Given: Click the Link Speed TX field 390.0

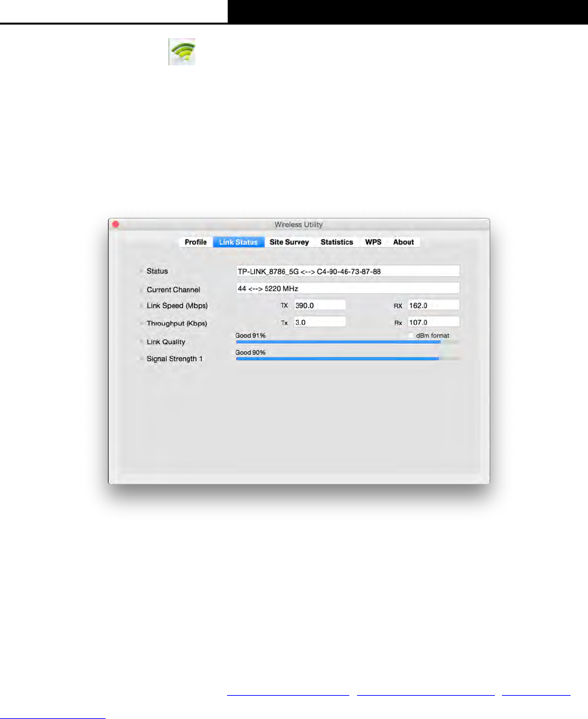Looking at the screenshot, I should (x=320, y=305).
